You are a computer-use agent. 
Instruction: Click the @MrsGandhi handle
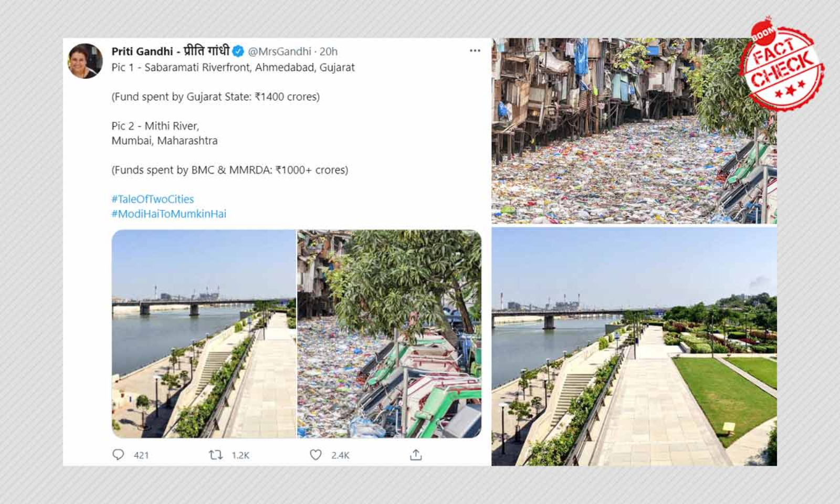279,51
